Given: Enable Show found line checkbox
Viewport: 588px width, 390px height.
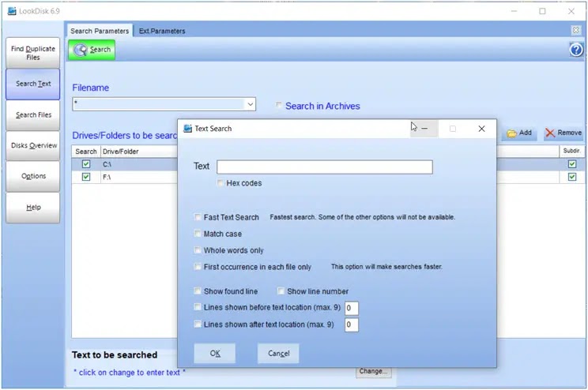Looking at the screenshot, I should pyautogui.click(x=198, y=291).
